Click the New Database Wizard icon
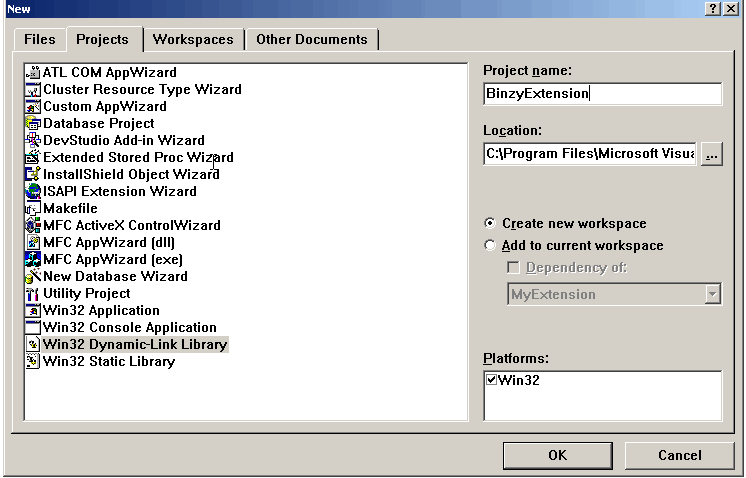This screenshot has width=746, height=478. point(33,276)
